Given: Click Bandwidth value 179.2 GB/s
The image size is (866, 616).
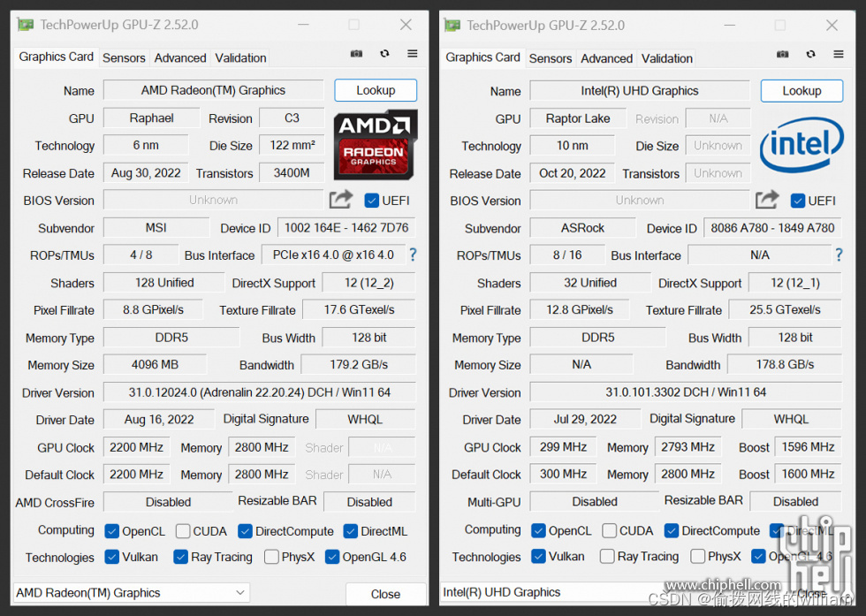Looking at the screenshot, I should coord(359,365).
